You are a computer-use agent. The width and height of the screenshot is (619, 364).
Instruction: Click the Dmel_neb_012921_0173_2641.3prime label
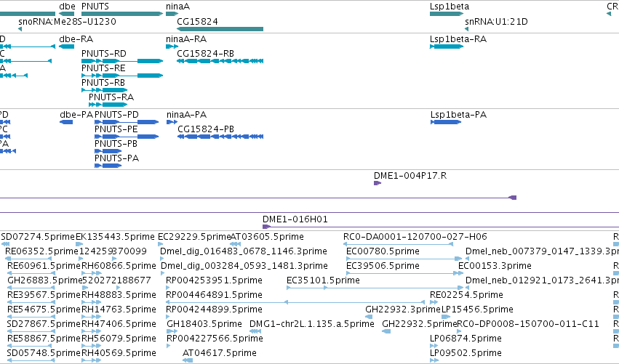click(542, 280)
